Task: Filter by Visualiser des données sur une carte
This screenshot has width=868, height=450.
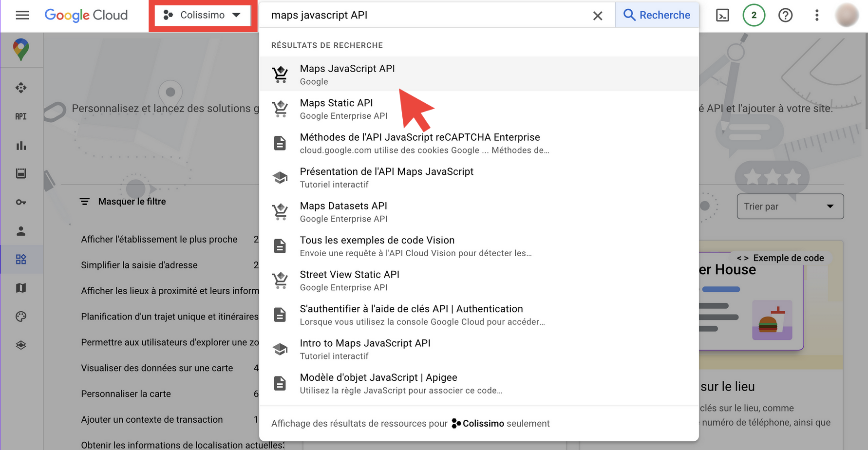Action: 157,368
